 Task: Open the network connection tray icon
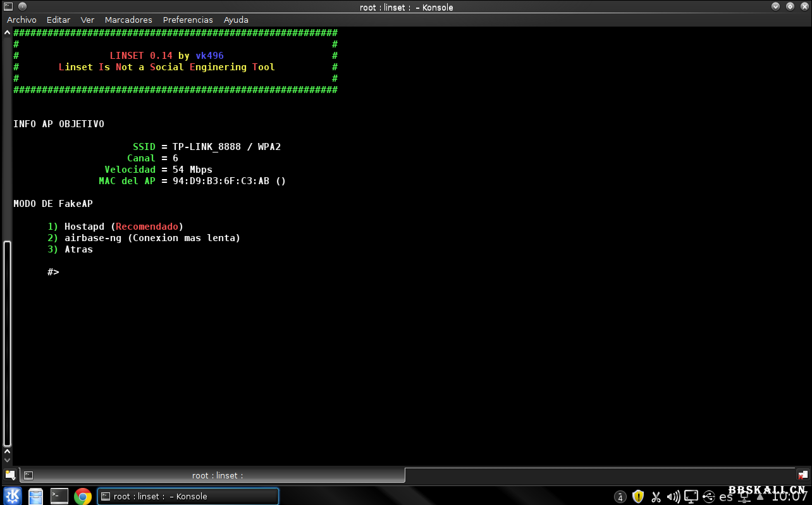(744, 497)
